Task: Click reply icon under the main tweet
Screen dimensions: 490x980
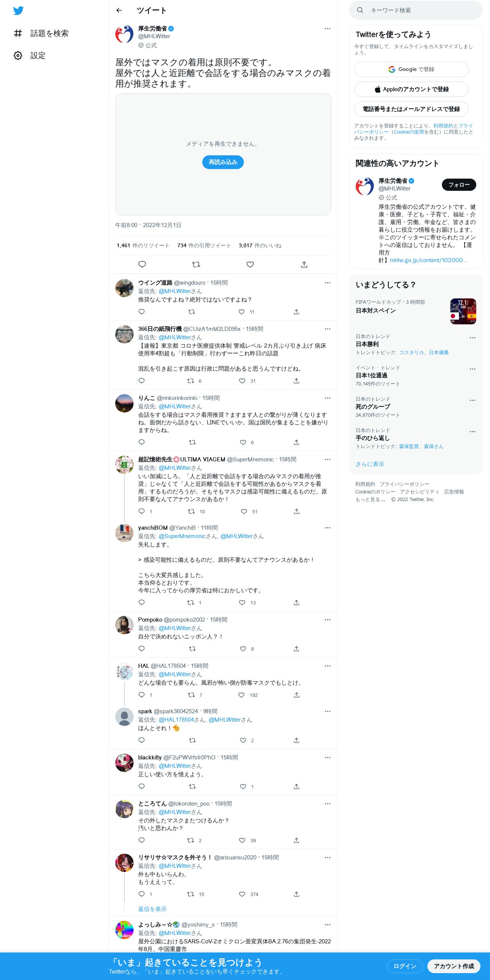Action: click(x=142, y=264)
